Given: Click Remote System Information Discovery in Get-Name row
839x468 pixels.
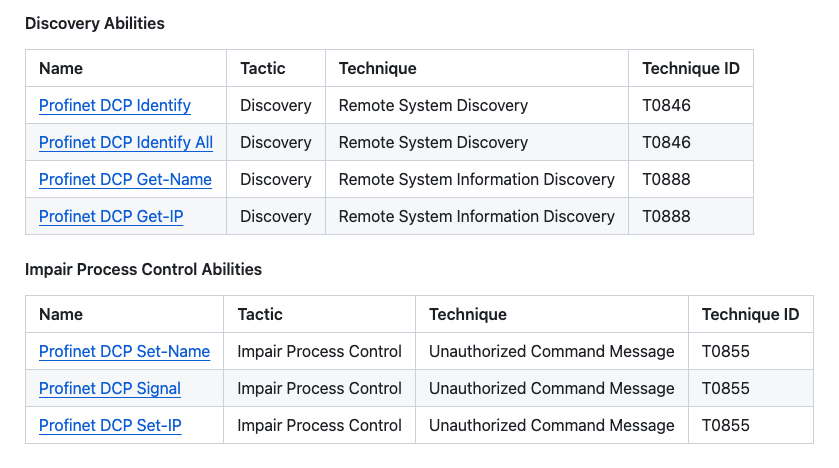Looking at the screenshot, I should (476, 179).
